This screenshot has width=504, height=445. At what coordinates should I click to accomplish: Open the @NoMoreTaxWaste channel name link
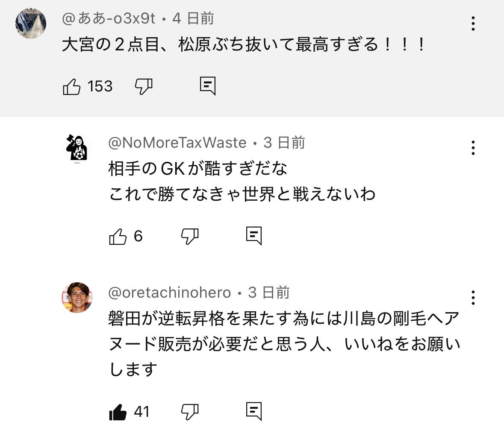click(x=177, y=143)
